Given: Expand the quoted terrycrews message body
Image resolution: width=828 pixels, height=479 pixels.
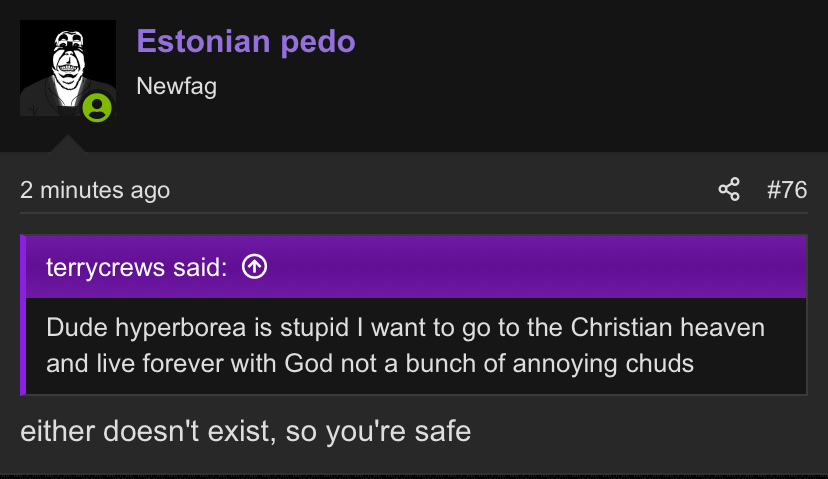Looking at the screenshot, I should pos(416,346).
